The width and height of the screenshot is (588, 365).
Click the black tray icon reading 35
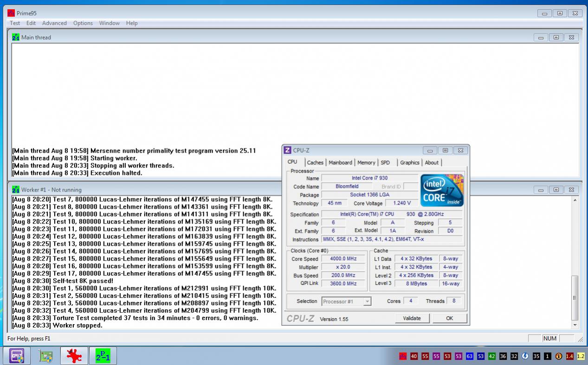pos(536,356)
